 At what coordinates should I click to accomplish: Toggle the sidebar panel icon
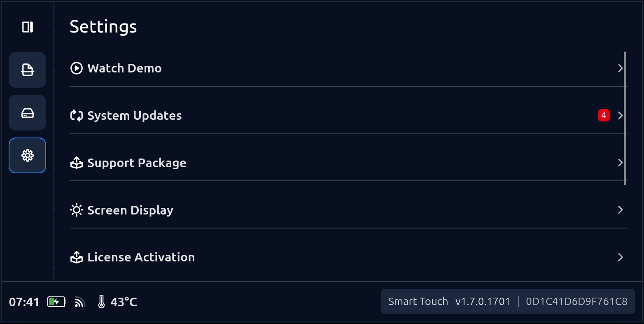pyautogui.click(x=28, y=27)
